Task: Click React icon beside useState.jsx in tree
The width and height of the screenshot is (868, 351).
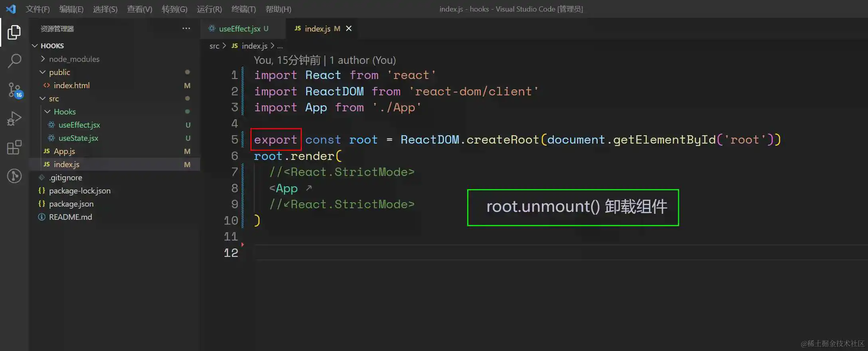Action: (52, 138)
